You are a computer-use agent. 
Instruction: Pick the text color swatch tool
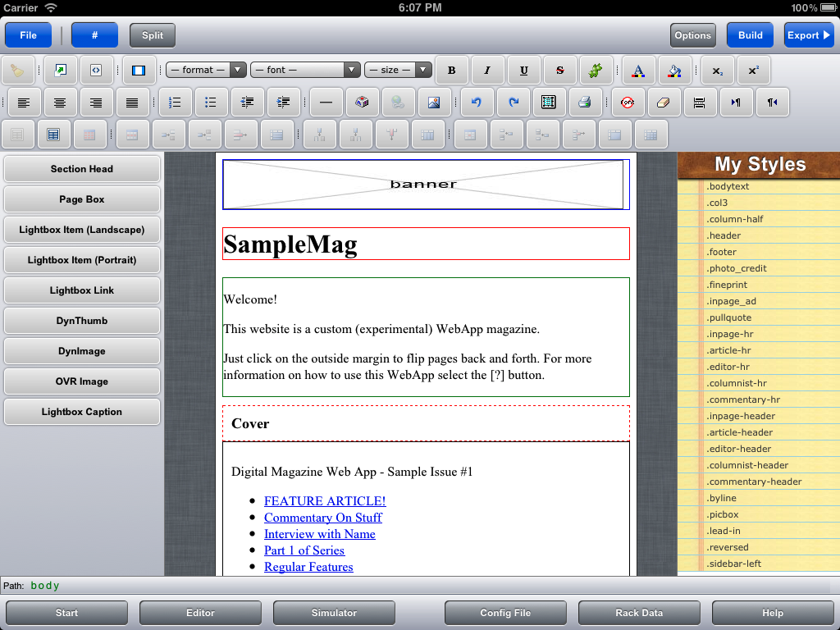[x=637, y=71]
